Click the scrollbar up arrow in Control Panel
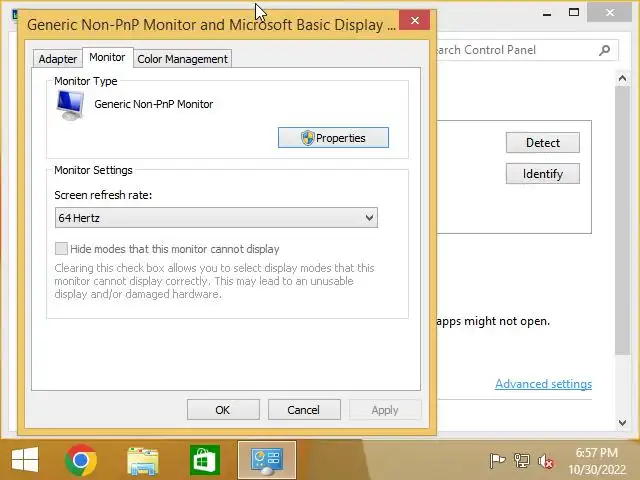Image resolution: width=640 pixels, height=480 pixels. click(622, 78)
